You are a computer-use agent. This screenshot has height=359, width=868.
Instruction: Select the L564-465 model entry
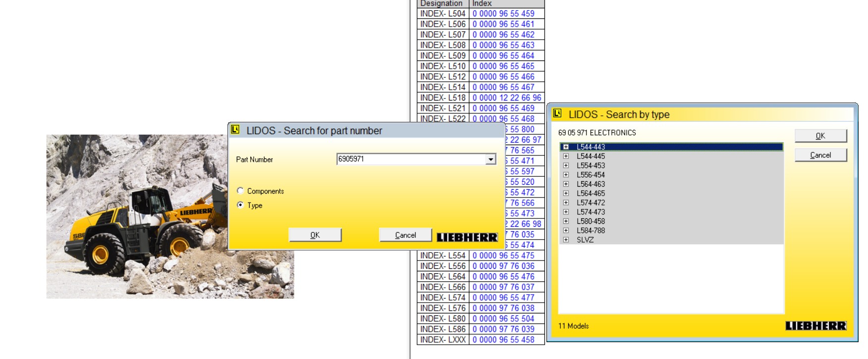click(x=591, y=194)
